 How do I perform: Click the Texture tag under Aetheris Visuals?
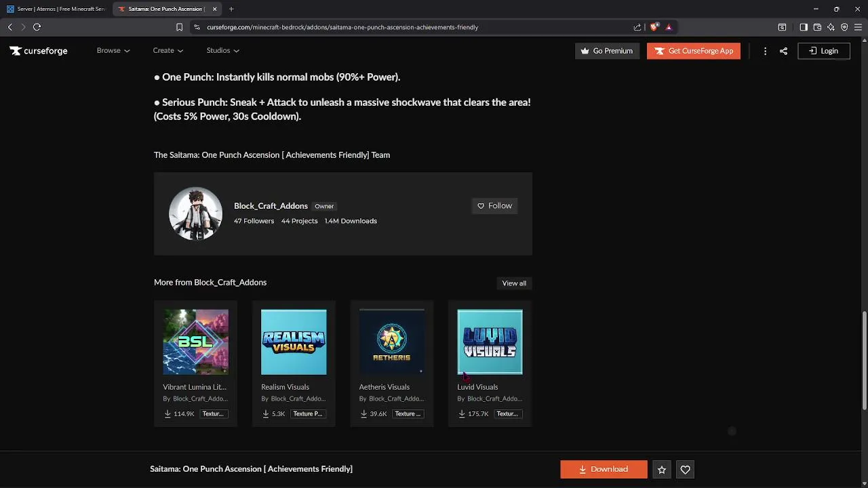tap(408, 413)
